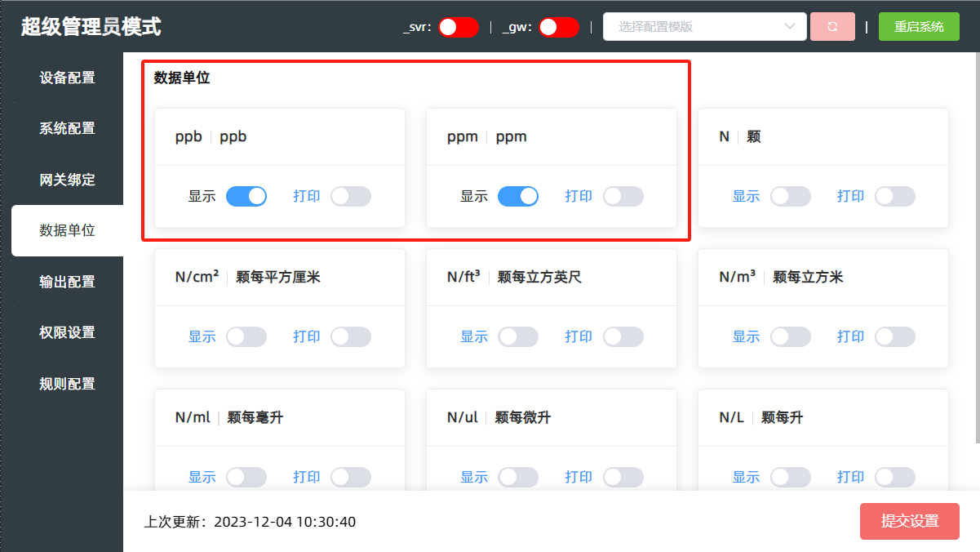
Task: Enable 打印 for N/cm² 颗每平方厘米
Action: click(x=351, y=336)
